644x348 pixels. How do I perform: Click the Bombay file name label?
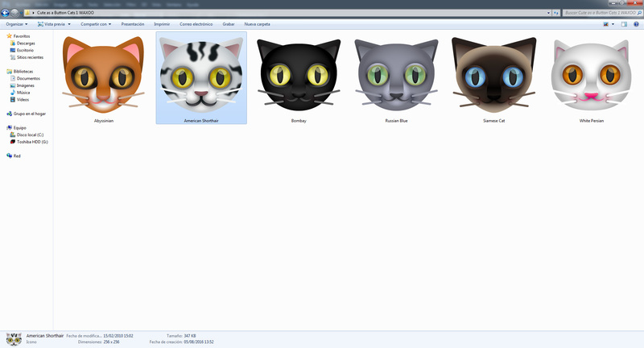(x=299, y=121)
